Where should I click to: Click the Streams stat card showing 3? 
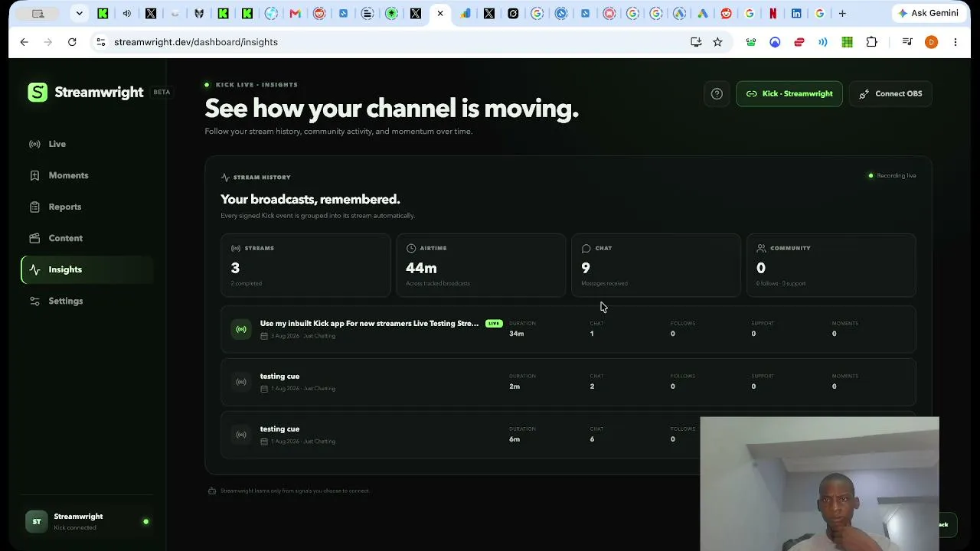(305, 265)
